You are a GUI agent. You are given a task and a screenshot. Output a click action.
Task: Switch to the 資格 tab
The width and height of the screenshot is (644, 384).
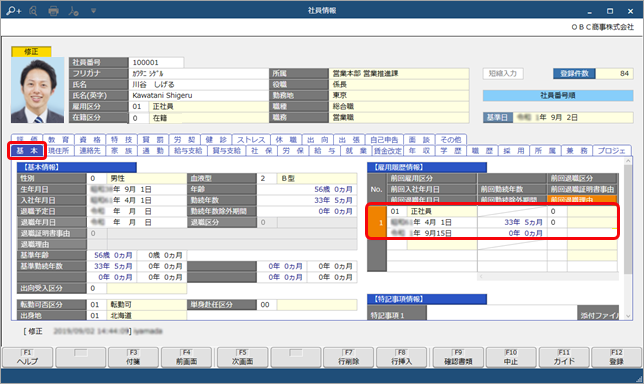(x=90, y=140)
